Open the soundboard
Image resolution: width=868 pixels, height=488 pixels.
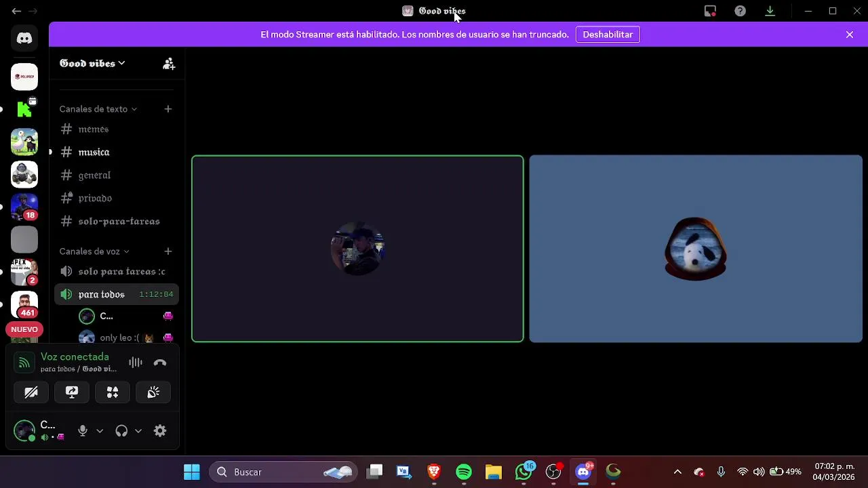(x=153, y=392)
